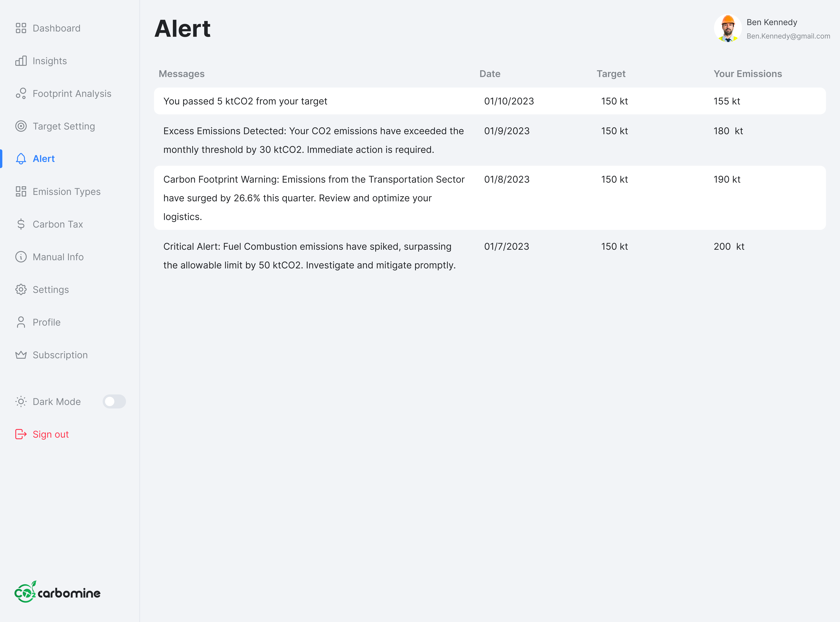Click the Alert bell icon

tap(21, 159)
